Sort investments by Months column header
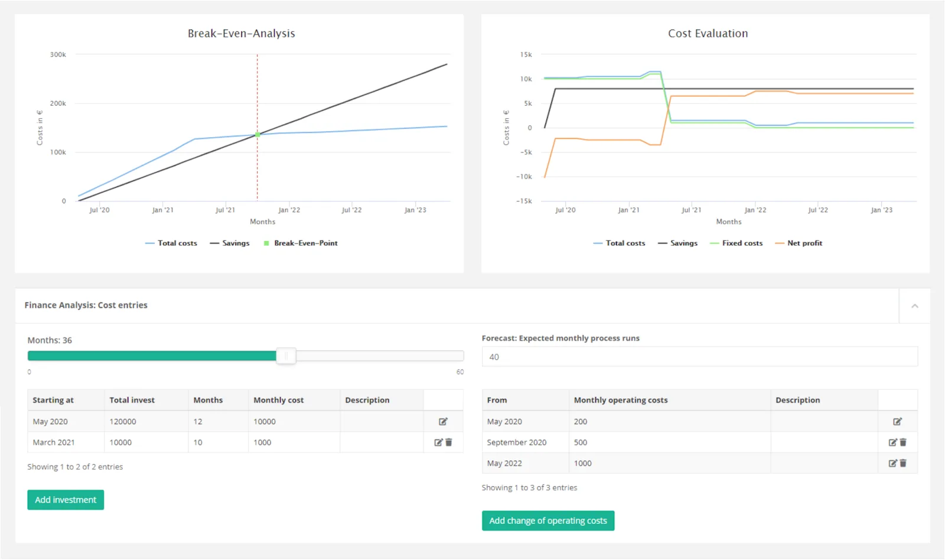Image resolution: width=945 pixels, height=560 pixels. 219,400
